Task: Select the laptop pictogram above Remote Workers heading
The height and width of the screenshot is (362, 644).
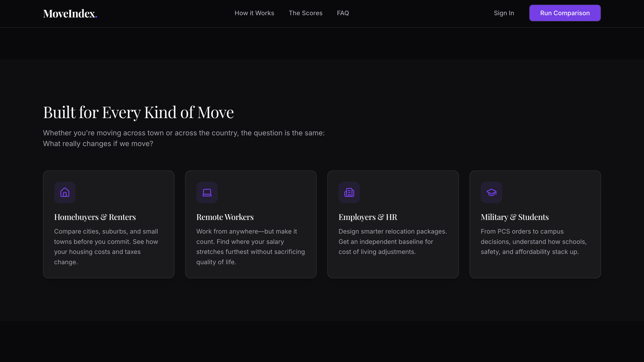Action: coord(207,192)
